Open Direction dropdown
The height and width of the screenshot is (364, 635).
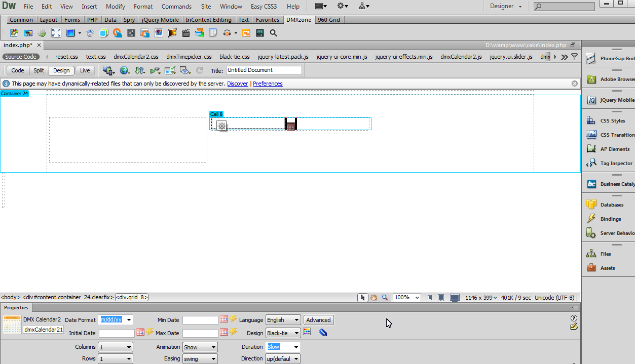coord(283,359)
